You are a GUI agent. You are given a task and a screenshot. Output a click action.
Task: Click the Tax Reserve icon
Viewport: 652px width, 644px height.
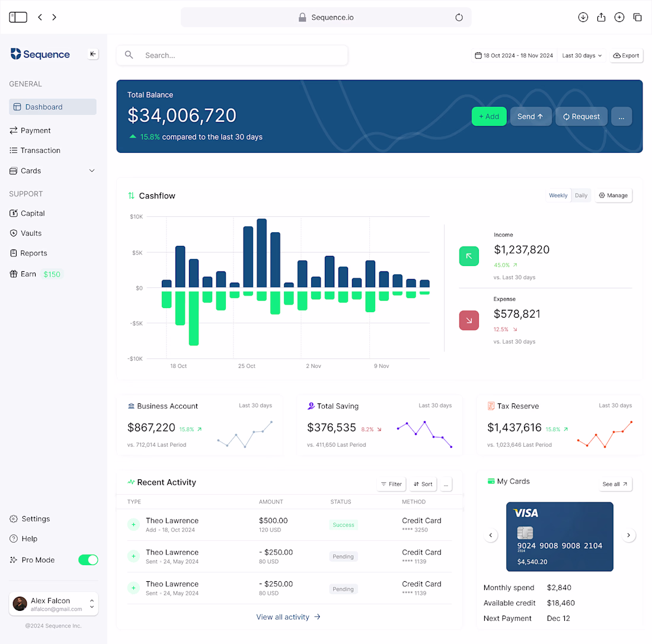pyautogui.click(x=491, y=406)
